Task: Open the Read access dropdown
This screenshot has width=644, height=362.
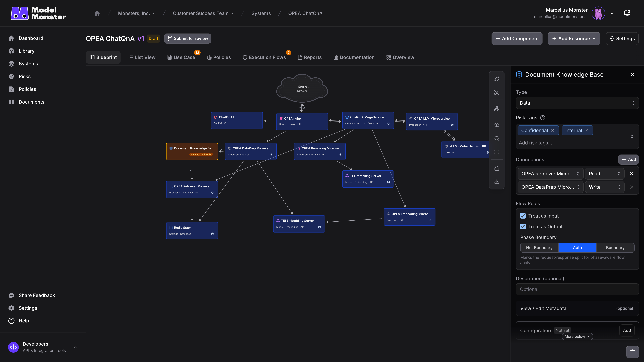Action: pyautogui.click(x=605, y=174)
